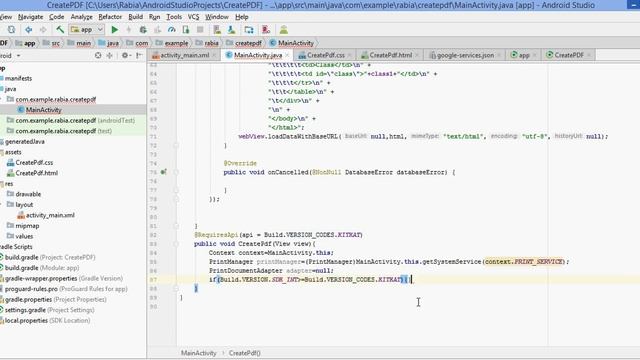Fold the onCancelled method in gutter

coord(176,172)
